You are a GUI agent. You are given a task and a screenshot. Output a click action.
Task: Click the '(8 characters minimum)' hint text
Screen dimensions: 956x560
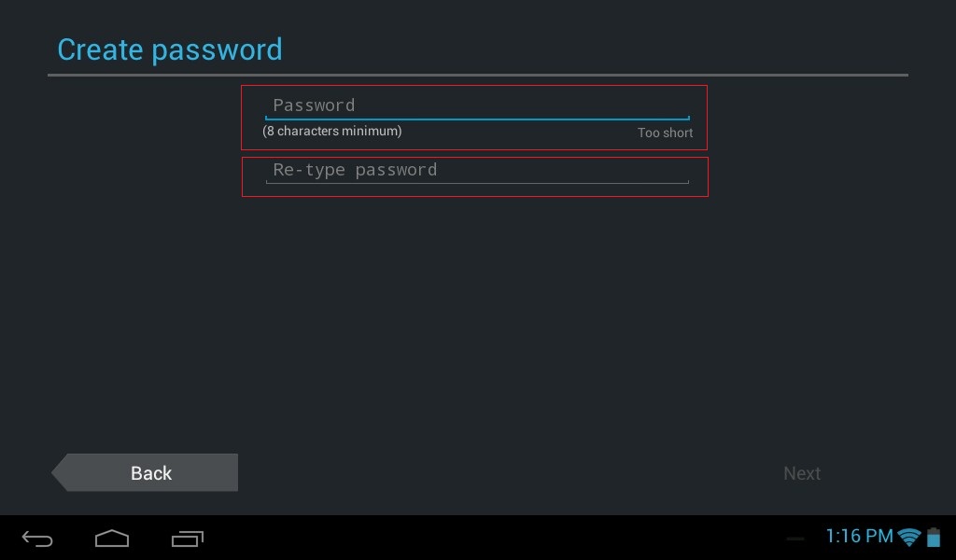[332, 131]
